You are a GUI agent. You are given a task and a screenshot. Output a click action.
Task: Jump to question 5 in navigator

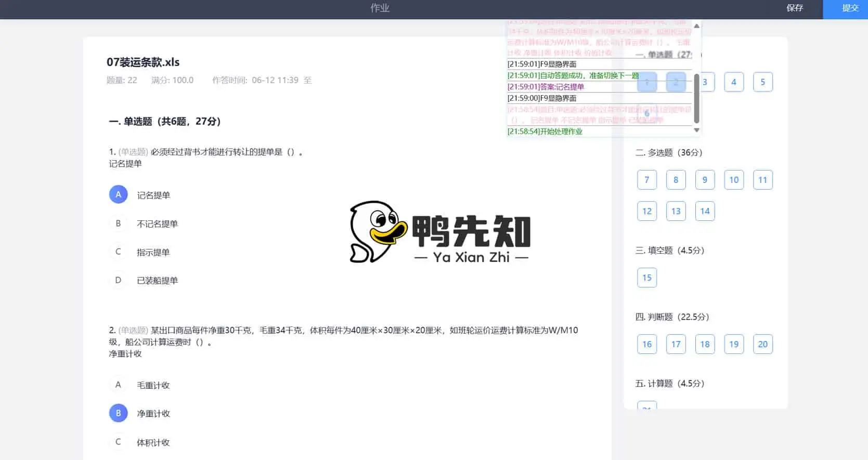click(763, 82)
